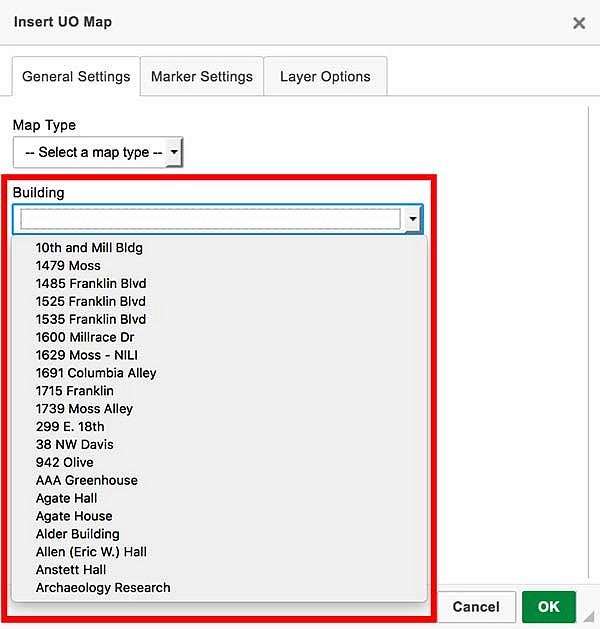Open the Map Type dropdown
This screenshot has height=629, width=600.
click(98, 152)
